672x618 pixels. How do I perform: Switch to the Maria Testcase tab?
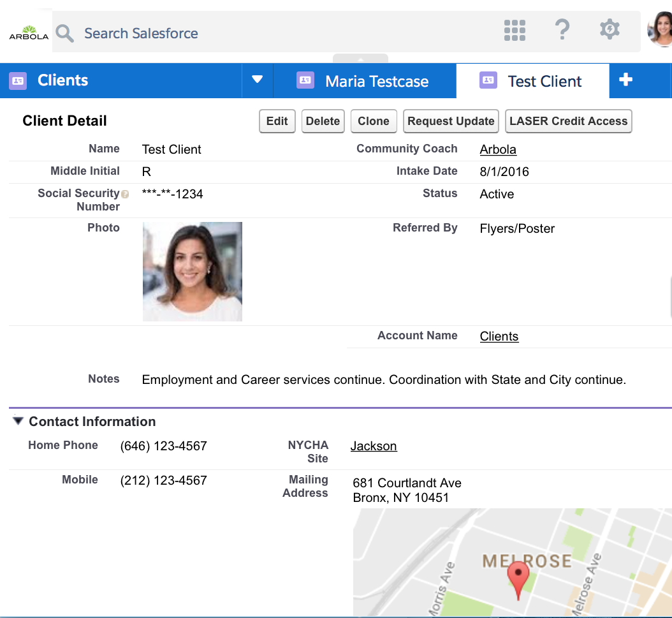coord(365,80)
